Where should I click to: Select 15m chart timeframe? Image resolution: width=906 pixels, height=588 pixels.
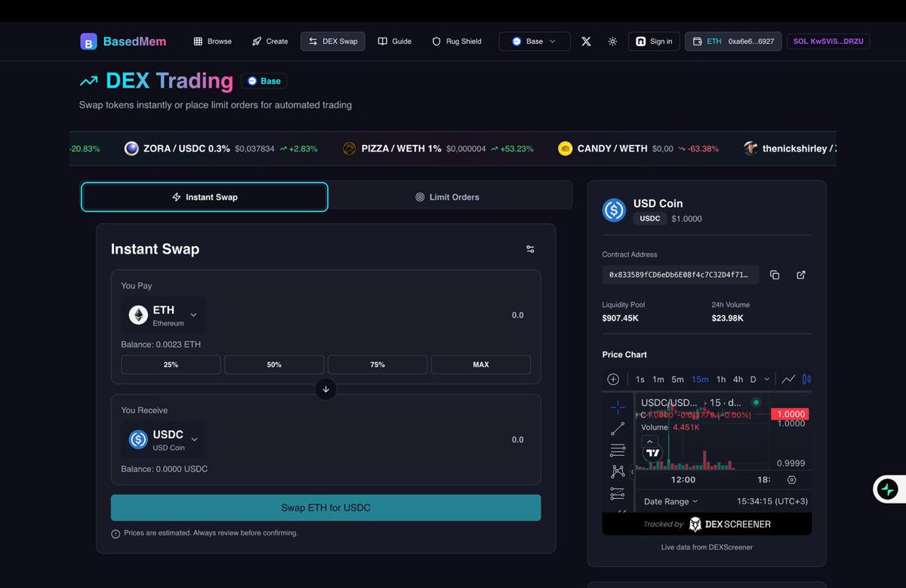700,379
